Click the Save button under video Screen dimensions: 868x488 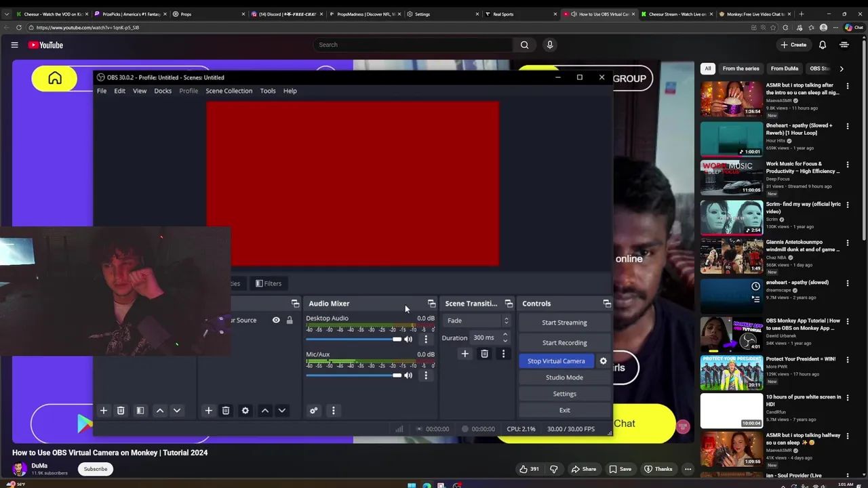tap(620, 469)
